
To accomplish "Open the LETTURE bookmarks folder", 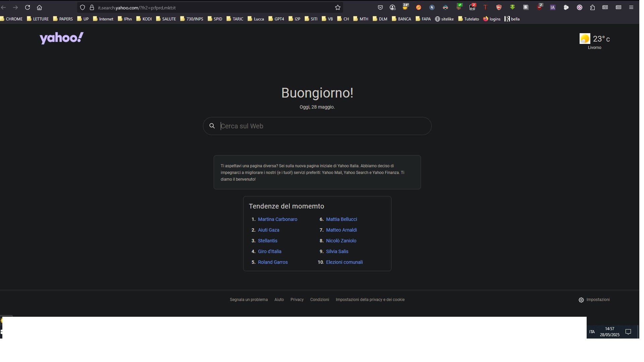I will [38, 19].
